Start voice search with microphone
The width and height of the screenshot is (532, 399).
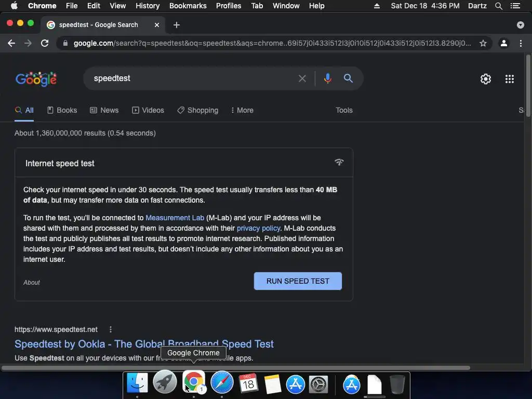pos(327,78)
